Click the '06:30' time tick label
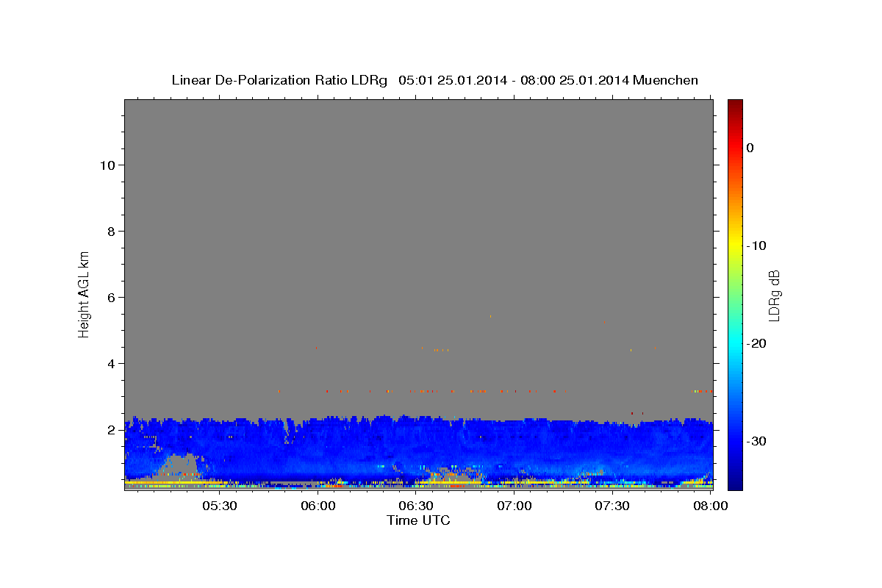This screenshot has width=882, height=588. coord(416,506)
